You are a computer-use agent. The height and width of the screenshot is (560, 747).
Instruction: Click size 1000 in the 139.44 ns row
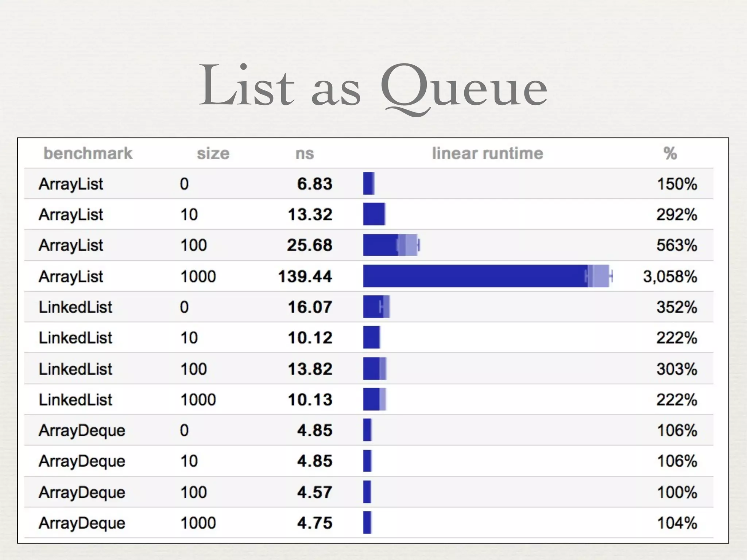pos(198,276)
